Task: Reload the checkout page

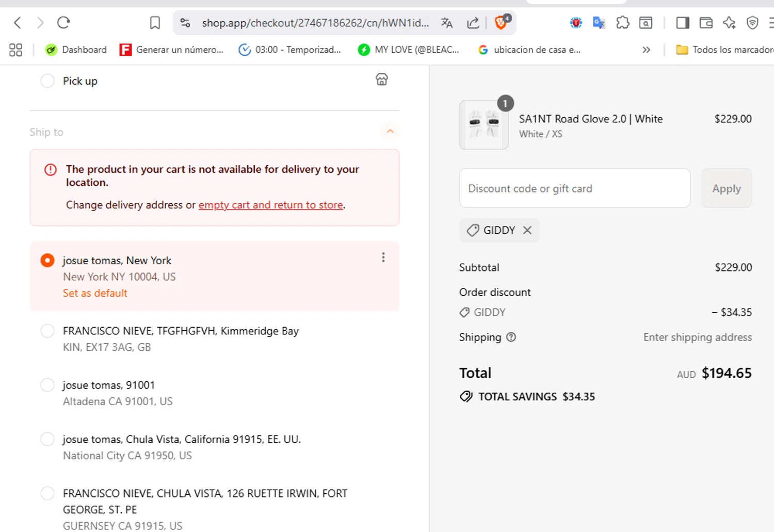Action: tap(63, 23)
